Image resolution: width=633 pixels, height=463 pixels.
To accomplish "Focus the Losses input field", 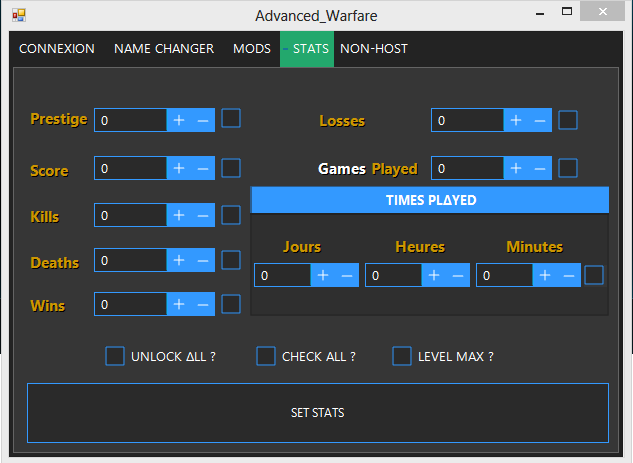I will (468, 120).
